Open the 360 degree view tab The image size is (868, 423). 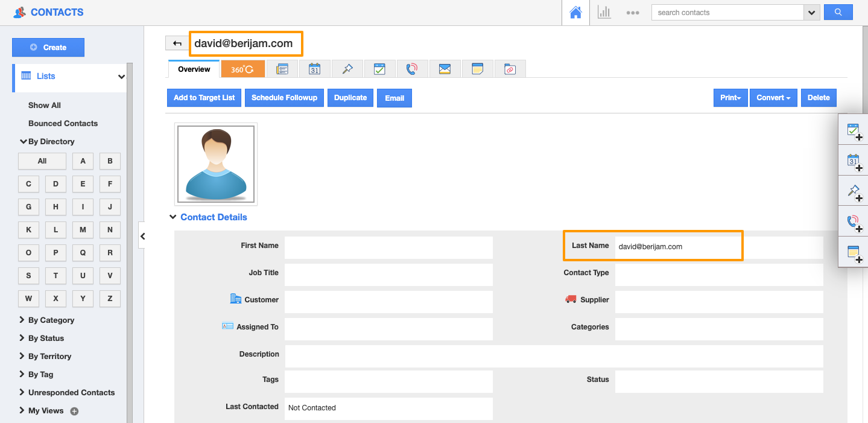click(242, 69)
